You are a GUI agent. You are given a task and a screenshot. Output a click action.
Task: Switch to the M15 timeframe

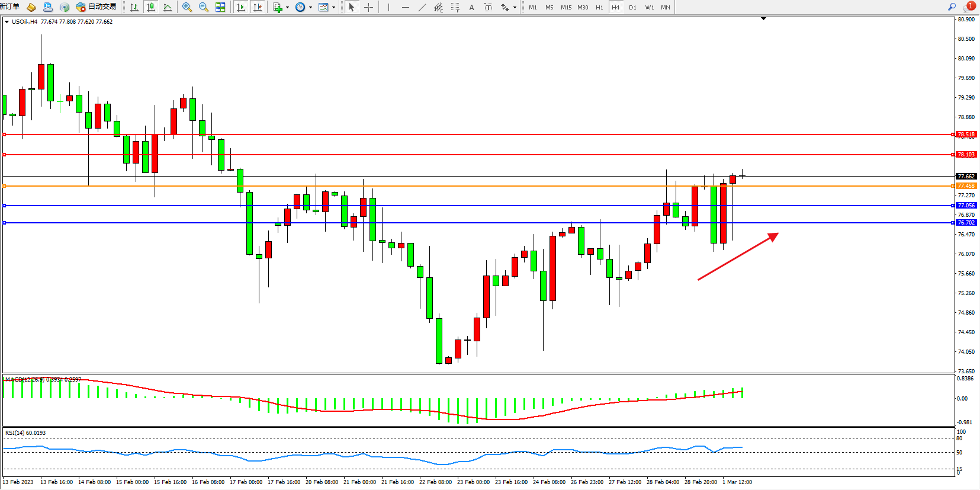(x=566, y=7)
